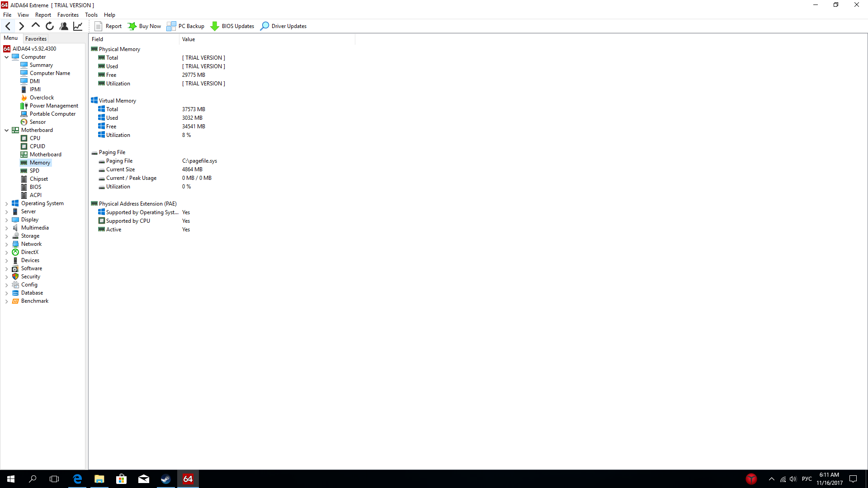
Task: Open Portable Computer page
Action: pyautogui.click(x=52, y=114)
